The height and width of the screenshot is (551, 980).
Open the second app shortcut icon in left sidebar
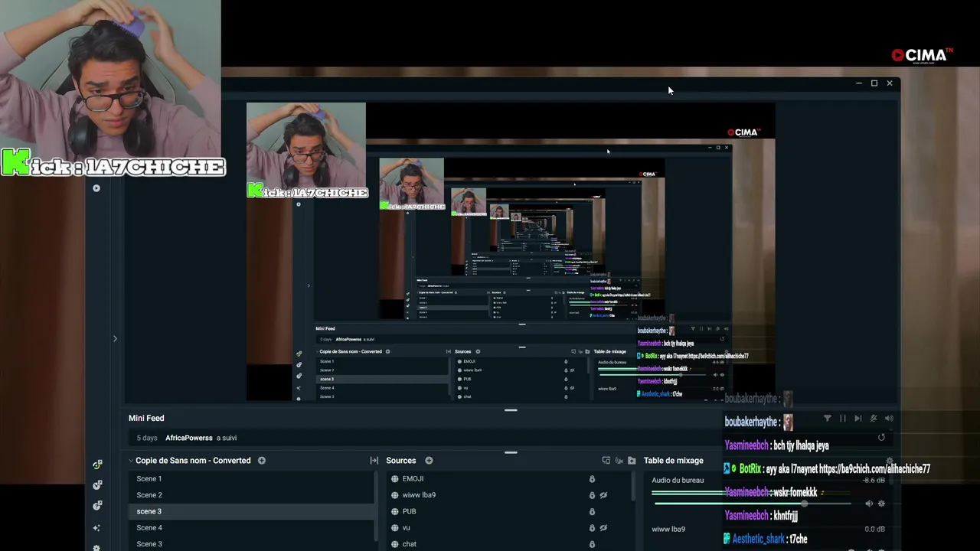click(x=97, y=485)
